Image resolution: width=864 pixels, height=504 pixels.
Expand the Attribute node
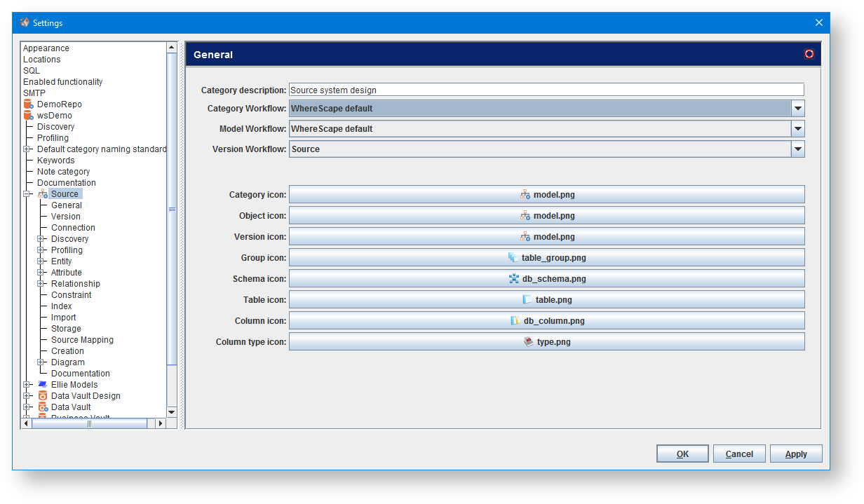click(41, 273)
